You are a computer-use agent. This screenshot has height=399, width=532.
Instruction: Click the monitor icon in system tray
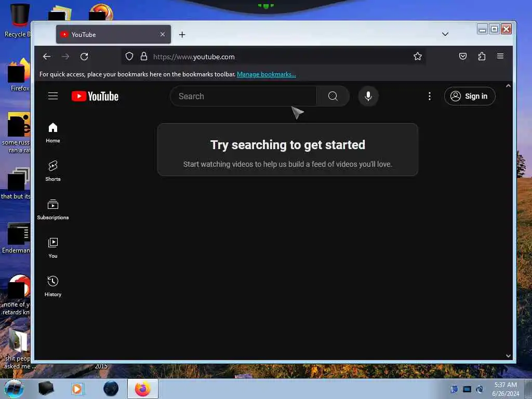click(x=467, y=389)
